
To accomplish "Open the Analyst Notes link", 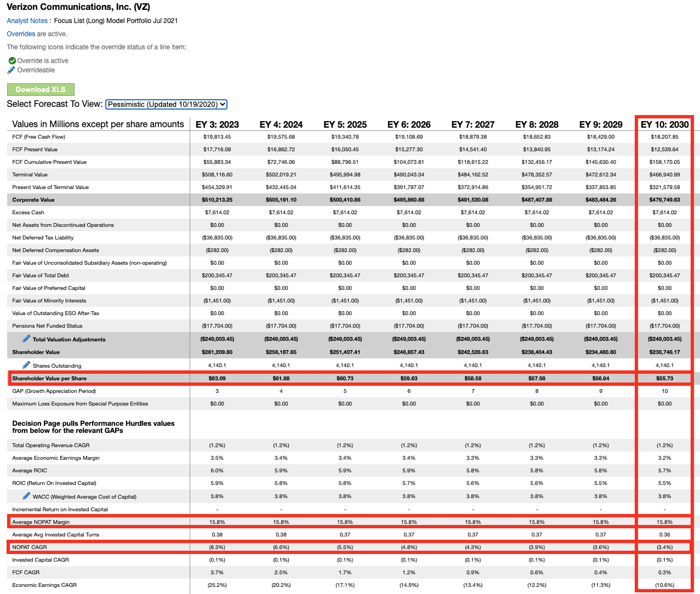I will coord(27,21).
